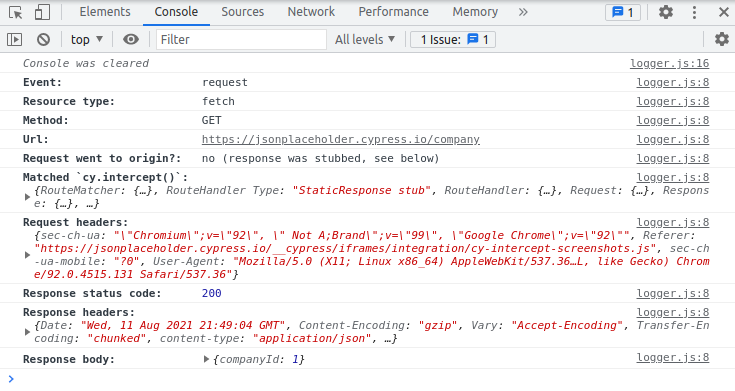Open the logger.js:16 source link
735x391 pixels.
[669, 63]
